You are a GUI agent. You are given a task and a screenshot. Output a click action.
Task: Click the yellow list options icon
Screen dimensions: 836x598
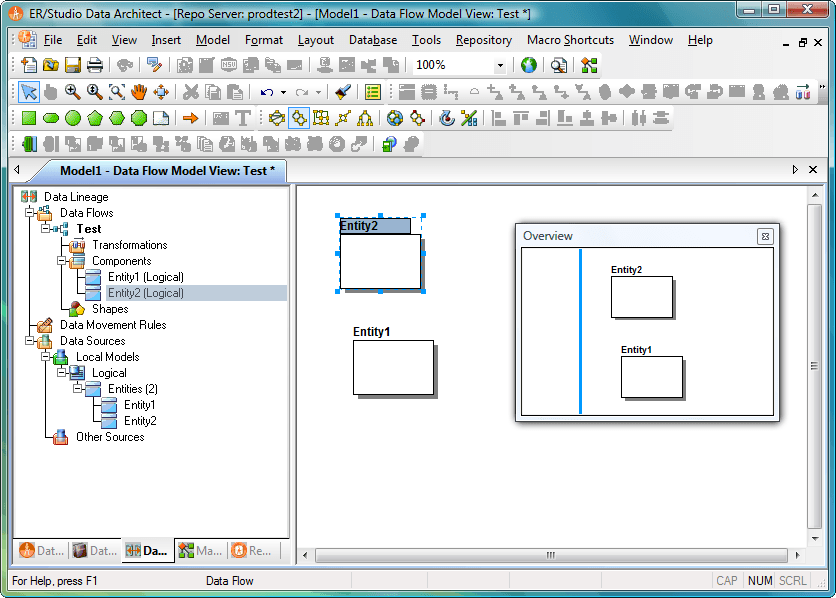pyautogui.click(x=373, y=92)
